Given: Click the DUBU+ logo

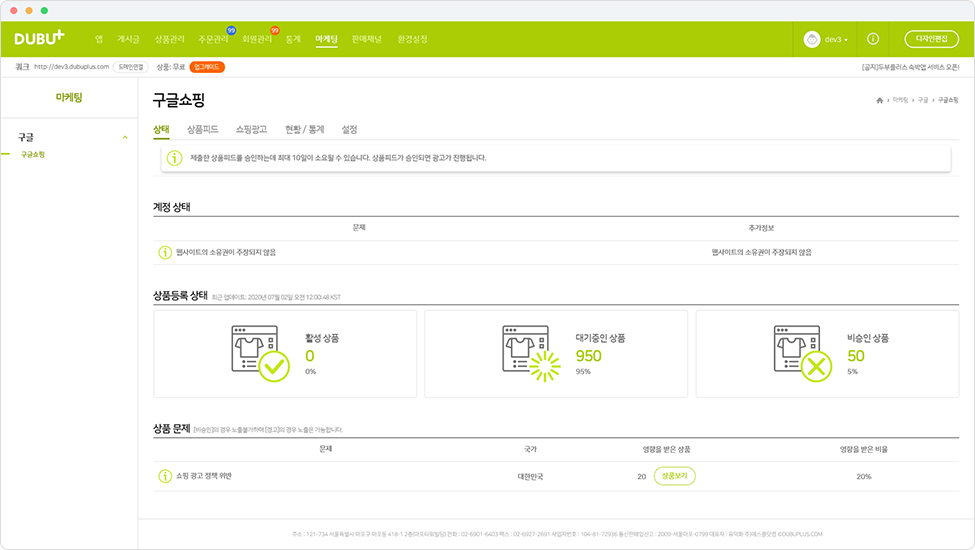Looking at the screenshot, I should coord(39,38).
